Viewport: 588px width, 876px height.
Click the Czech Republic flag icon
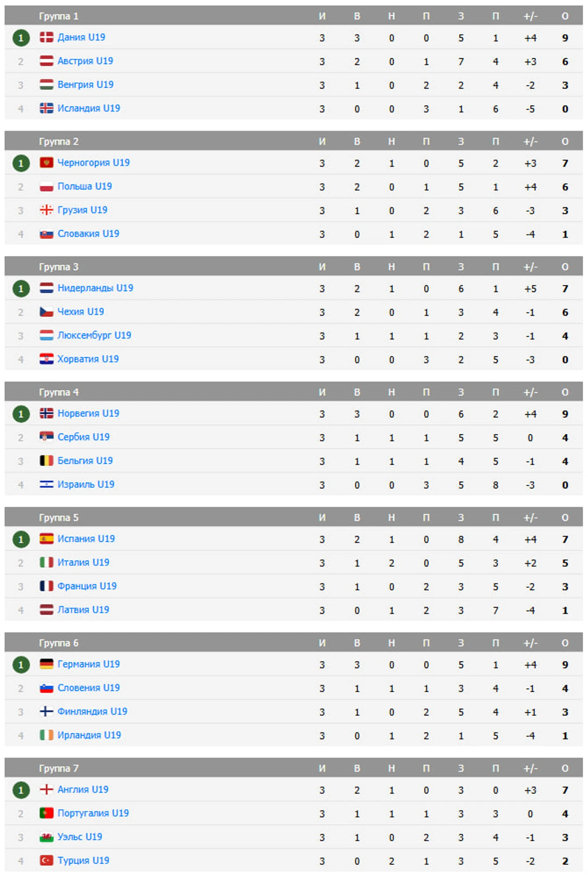[x=46, y=311]
